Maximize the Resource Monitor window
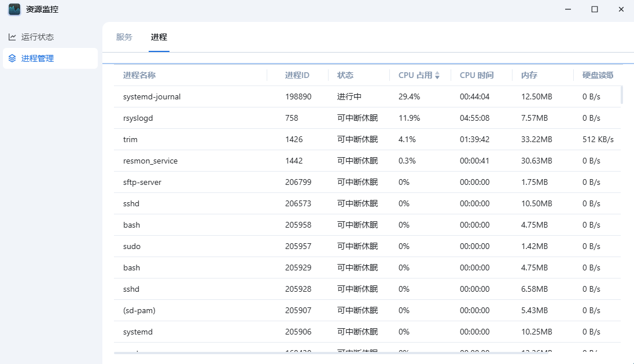Viewport: 634px width, 364px height. [x=595, y=9]
